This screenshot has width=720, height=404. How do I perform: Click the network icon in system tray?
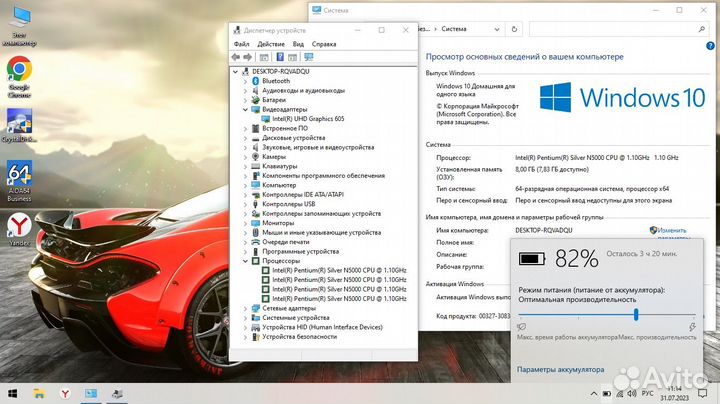point(619,394)
